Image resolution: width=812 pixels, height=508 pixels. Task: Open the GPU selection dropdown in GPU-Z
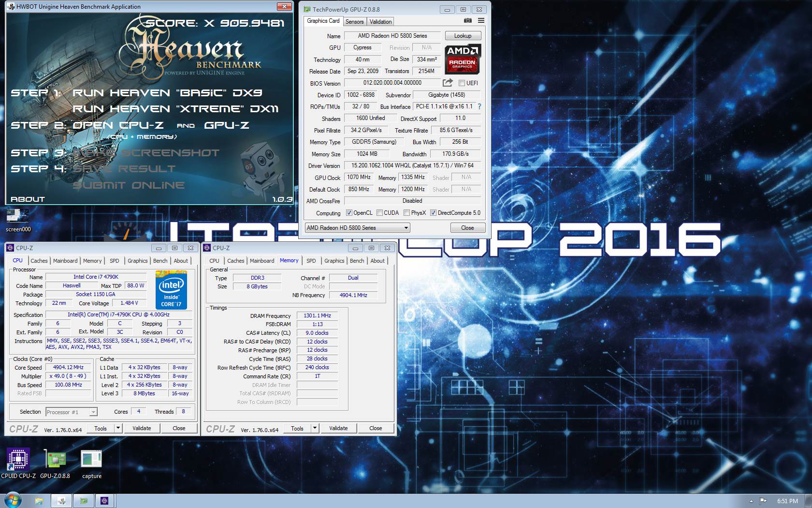click(357, 227)
